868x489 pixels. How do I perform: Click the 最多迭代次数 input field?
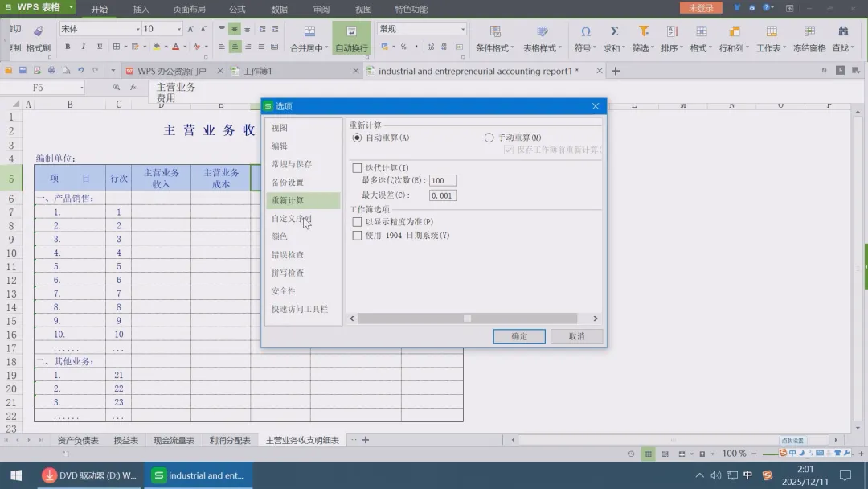pyautogui.click(x=442, y=180)
